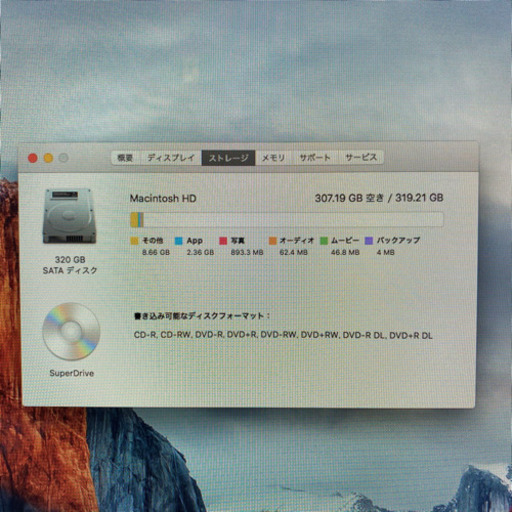Click the 4 MB backup value
The width and height of the screenshot is (512, 512).
tap(386, 252)
